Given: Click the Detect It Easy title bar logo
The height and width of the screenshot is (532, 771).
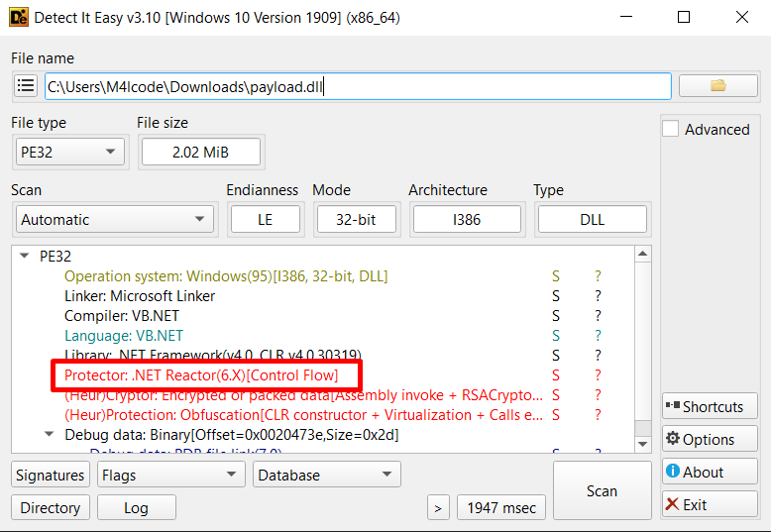Looking at the screenshot, I should [x=18, y=17].
